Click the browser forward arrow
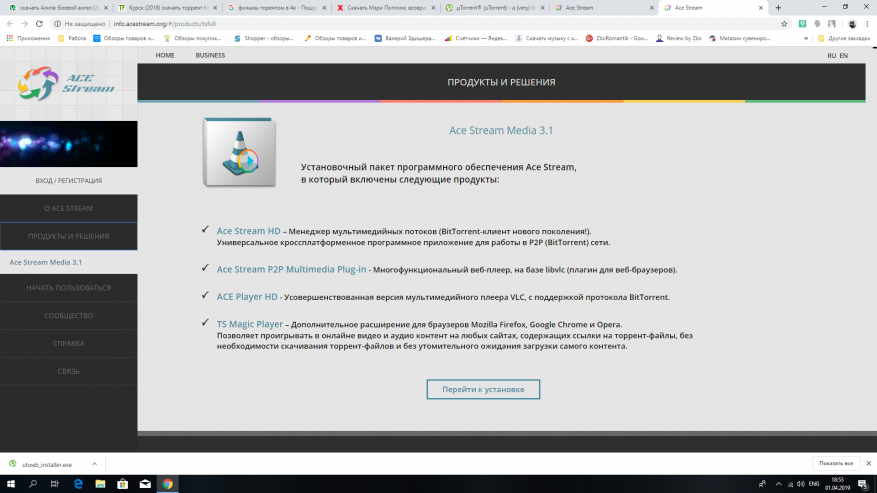This screenshot has width=877, height=493. click(x=24, y=24)
